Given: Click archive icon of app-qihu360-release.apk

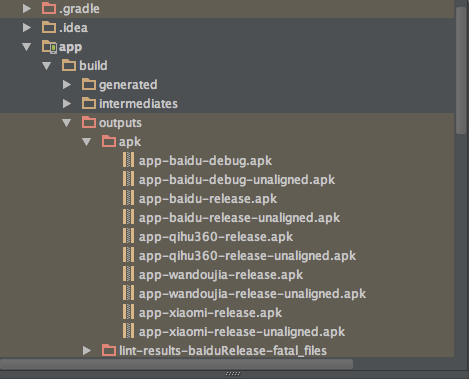Looking at the screenshot, I should [x=128, y=236].
